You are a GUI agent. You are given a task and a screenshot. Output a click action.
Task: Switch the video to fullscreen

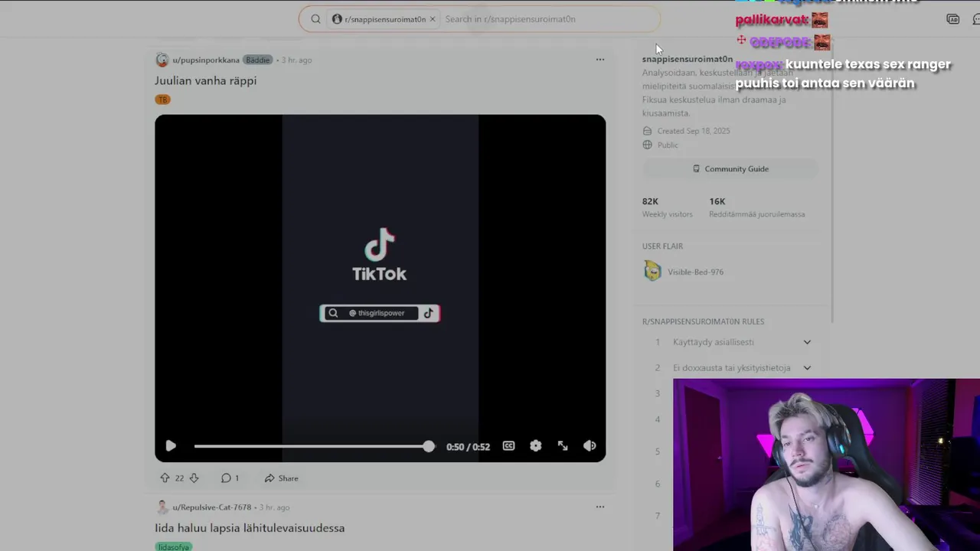pyautogui.click(x=563, y=446)
